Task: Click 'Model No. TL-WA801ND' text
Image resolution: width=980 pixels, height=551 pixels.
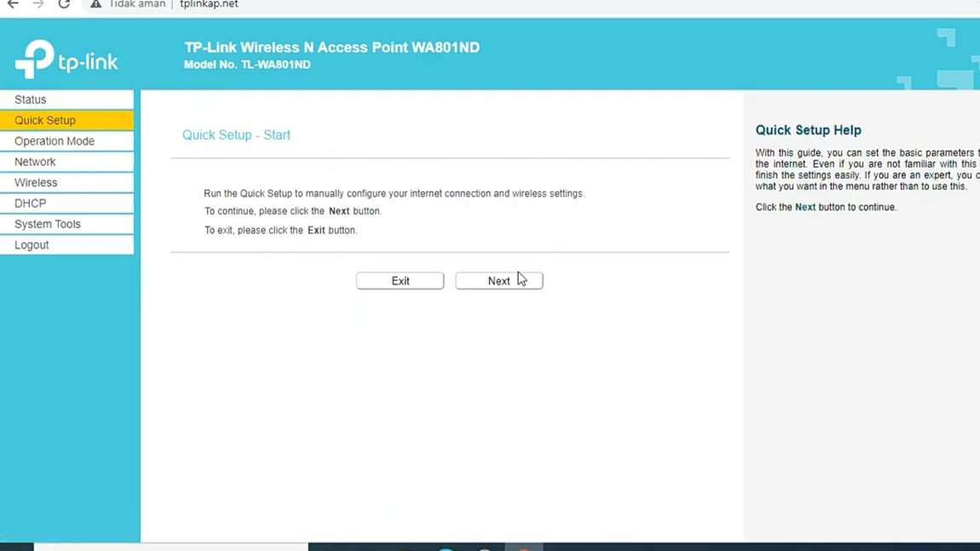Action: point(247,65)
